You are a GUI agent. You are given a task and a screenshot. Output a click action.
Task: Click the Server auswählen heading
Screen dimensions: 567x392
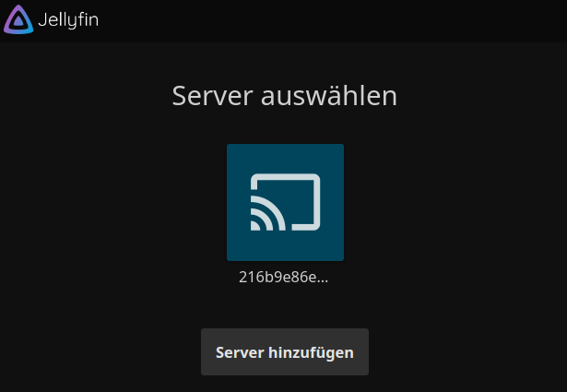click(x=285, y=96)
